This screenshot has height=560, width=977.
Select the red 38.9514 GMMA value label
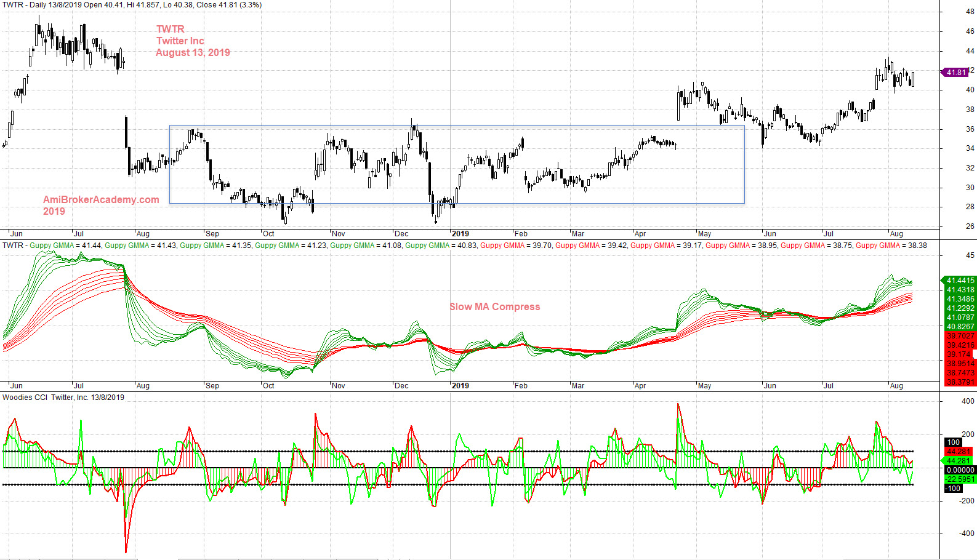coord(959,364)
